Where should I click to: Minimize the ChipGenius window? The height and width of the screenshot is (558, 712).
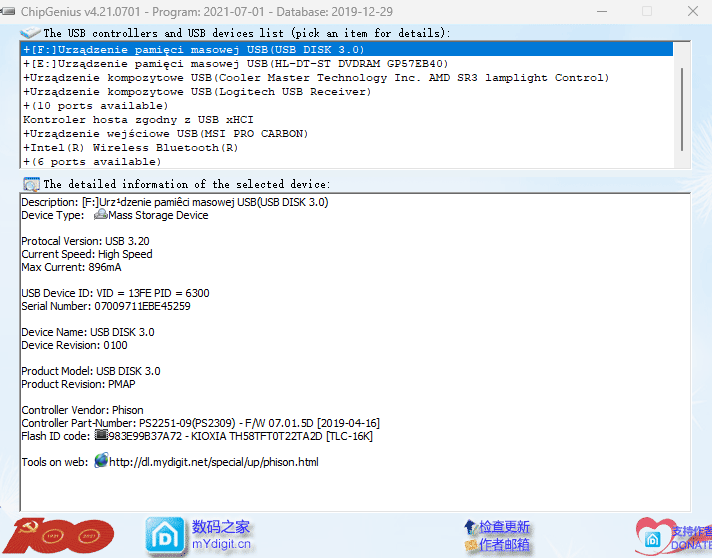click(x=602, y=11)
